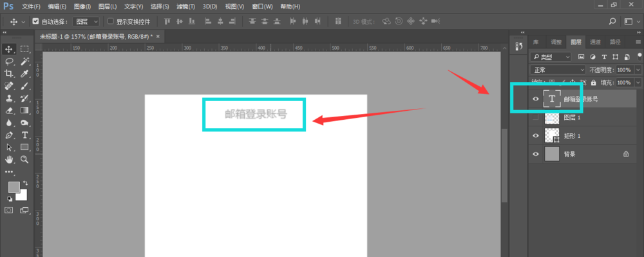Click the auto-align layers icon
The width and height of the screenshot is (644, 257).
(339, 21)
